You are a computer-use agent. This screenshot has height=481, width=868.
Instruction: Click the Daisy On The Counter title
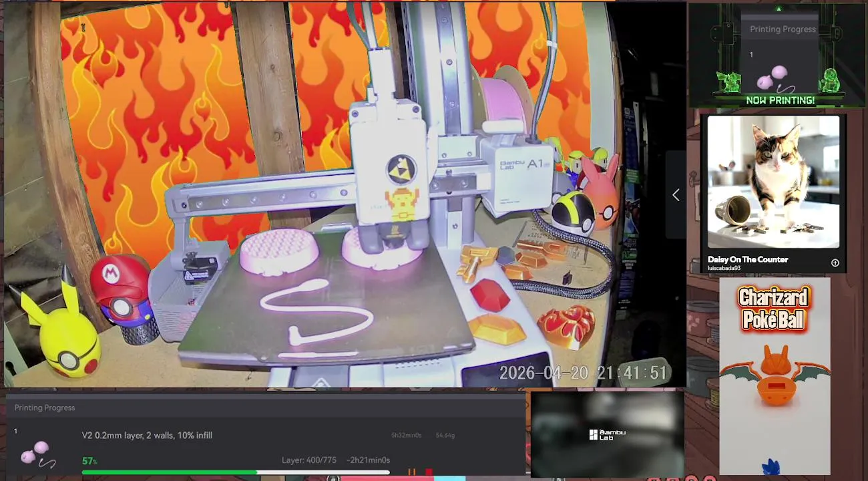click(748, 259)
